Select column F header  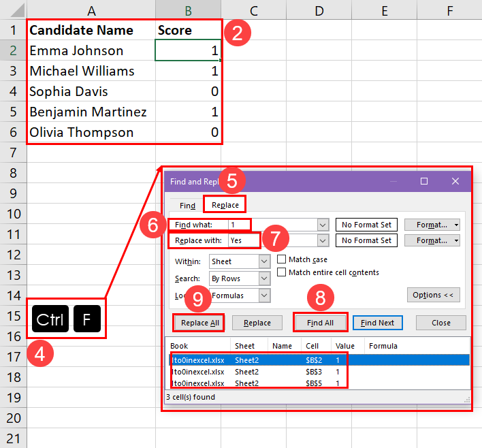pos(450,10)
